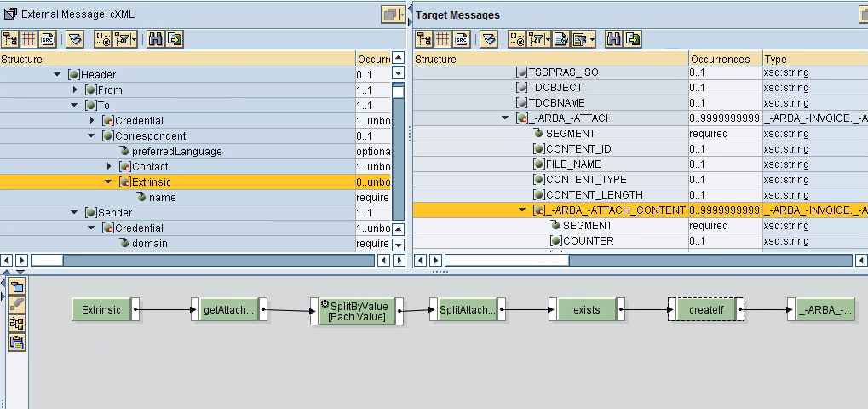868x409 pixels.
Task: Select the _-ARBA_-... target box in canvas
Action: point(825,310)
